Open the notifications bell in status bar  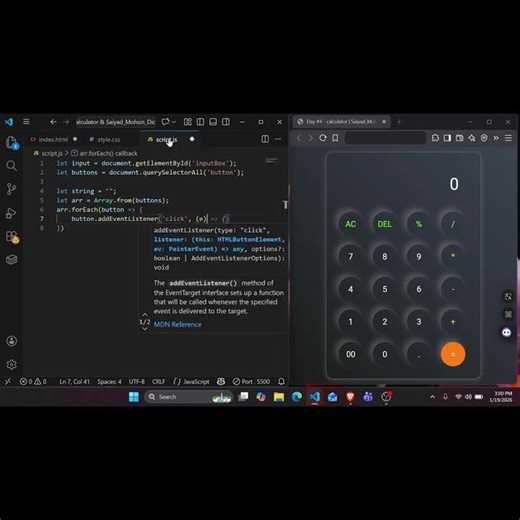point(281,381)
